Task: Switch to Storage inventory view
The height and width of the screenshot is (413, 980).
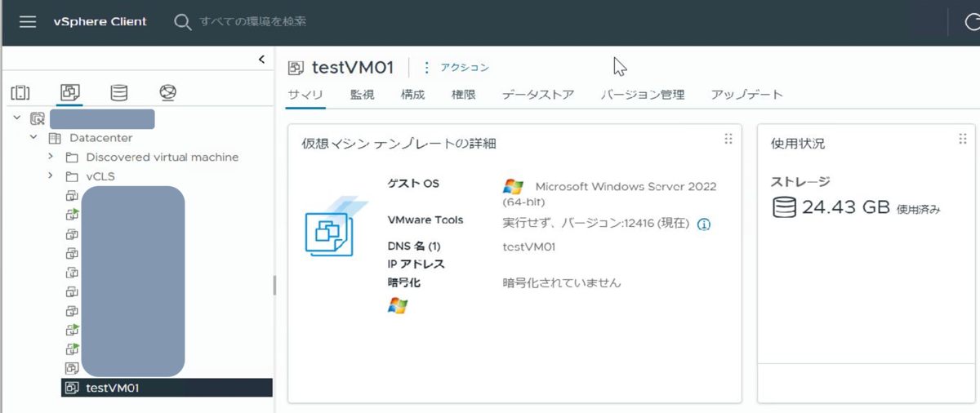Action: pos(119,92)
